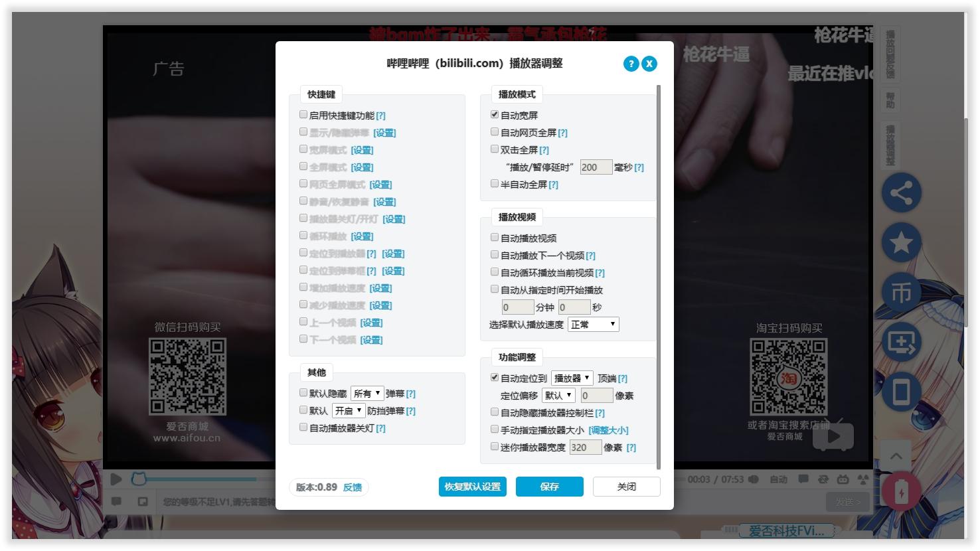Uncheck the 自动宽屏 checkbox
Image resolution: width=980 pixels, height=551 pixels.
point(495,115)
